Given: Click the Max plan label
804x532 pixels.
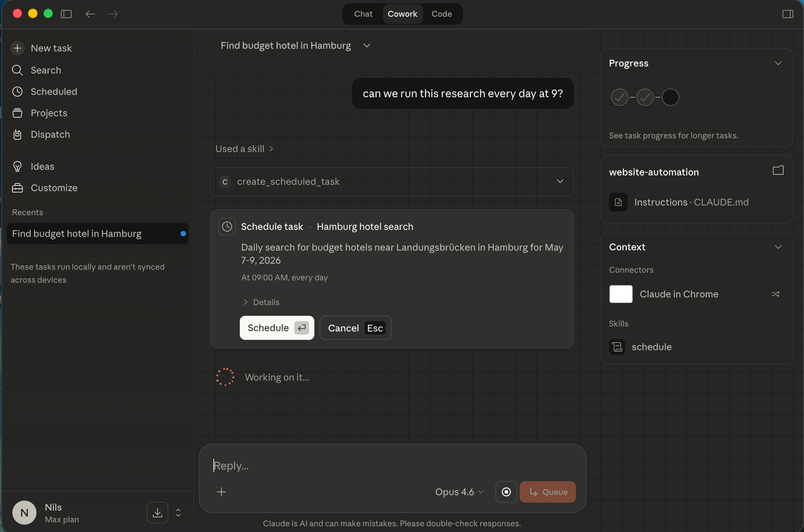Looking at the screenshot, I should (62, 519).
